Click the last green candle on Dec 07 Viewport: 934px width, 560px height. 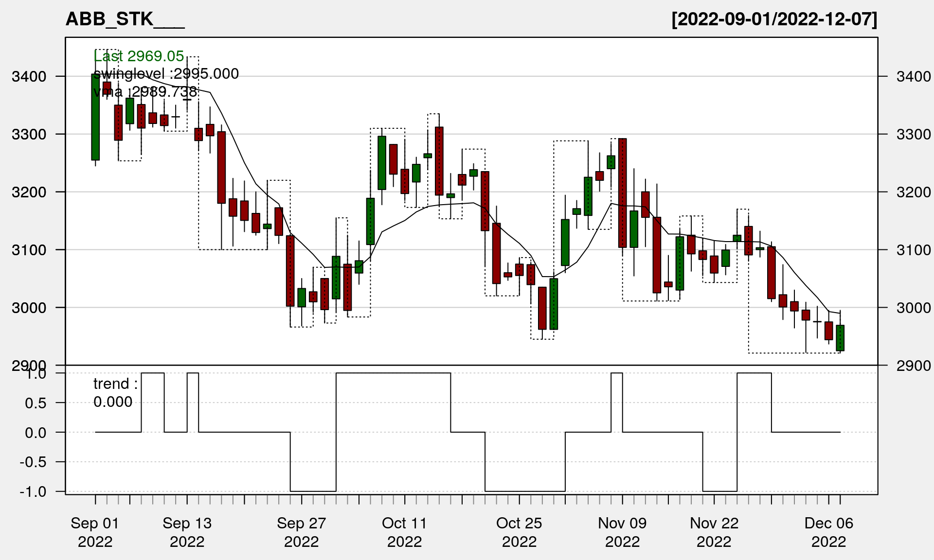point(840,338)
